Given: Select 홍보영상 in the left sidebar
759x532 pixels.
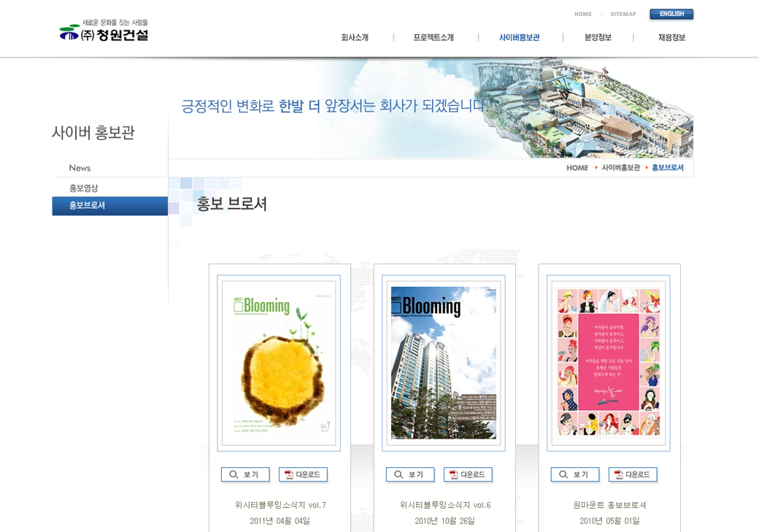Looking at the screenshot, I should tap(84, 188).
